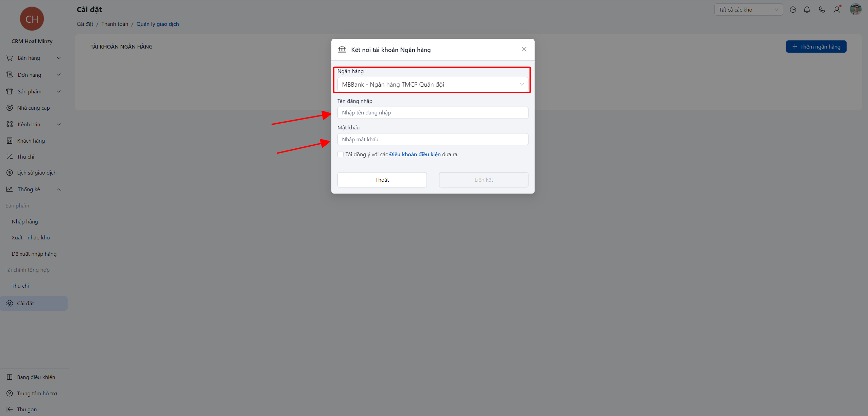Agree to terms checkbox in dialog

click(x=341, y=154)
